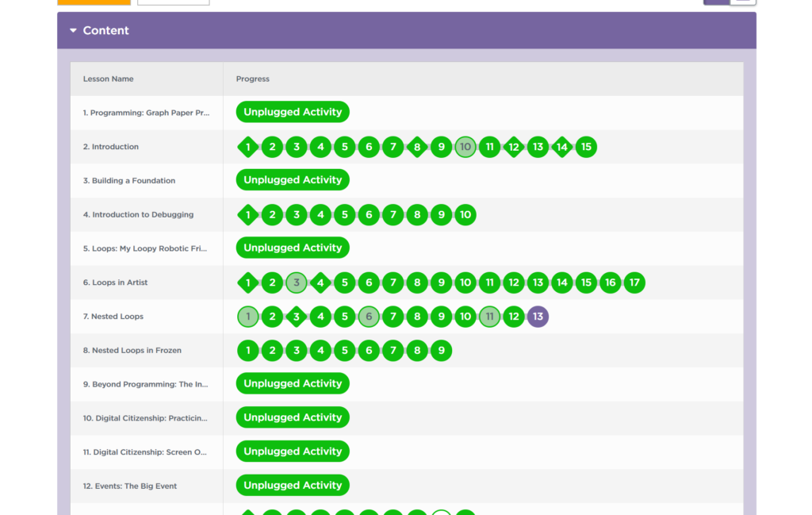Open level 9 in Loops in Artist
The width and height of the screenshot is (812, 515).
[441, 282]
